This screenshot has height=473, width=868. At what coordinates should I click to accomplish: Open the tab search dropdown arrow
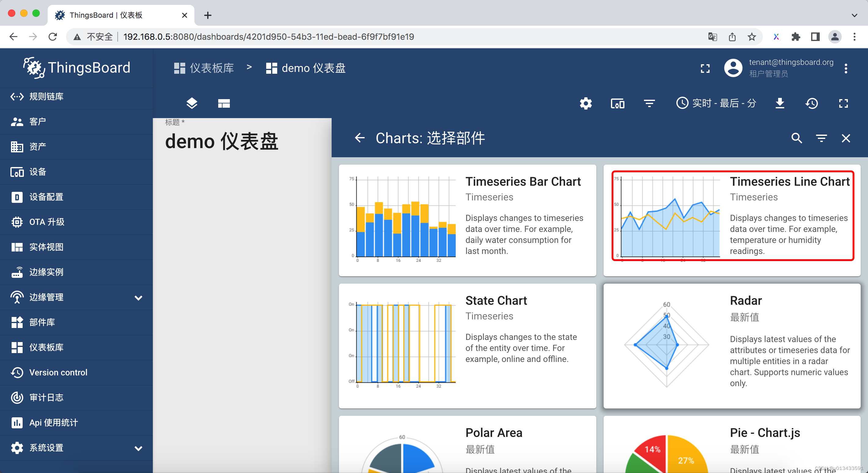coord(854,15)
